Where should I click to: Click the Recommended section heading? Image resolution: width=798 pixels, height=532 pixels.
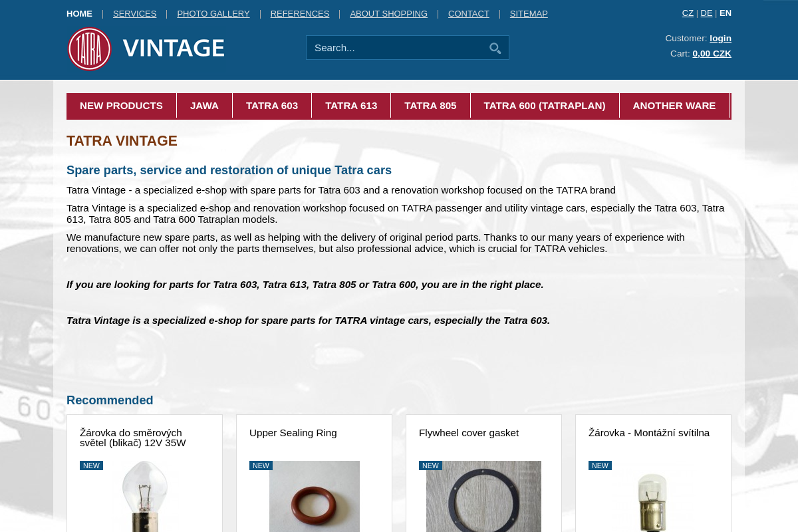(x=110, y=400)
